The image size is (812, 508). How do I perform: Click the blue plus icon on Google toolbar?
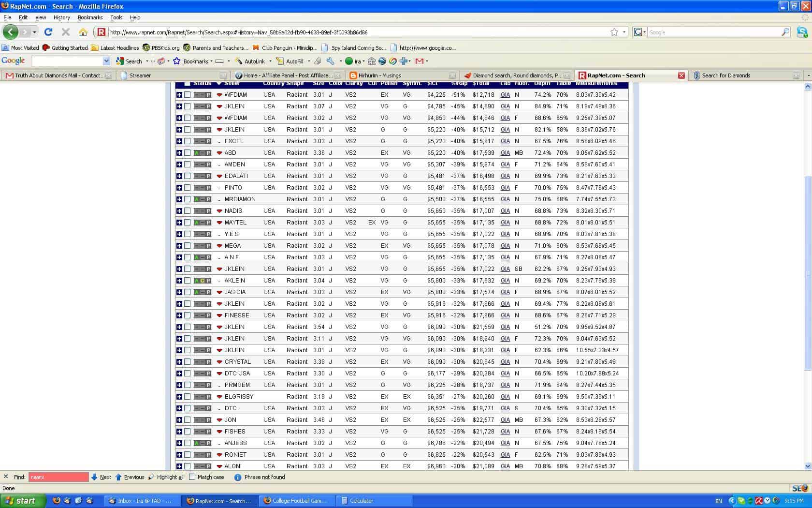coord(404,61)
